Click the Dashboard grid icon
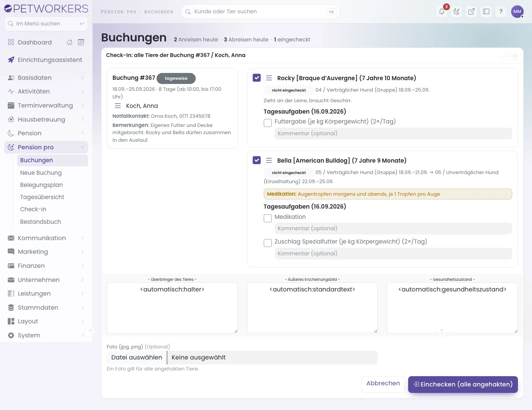Viewport: 532px width, 410px height. pyautogui.click(x=11, y=42)
